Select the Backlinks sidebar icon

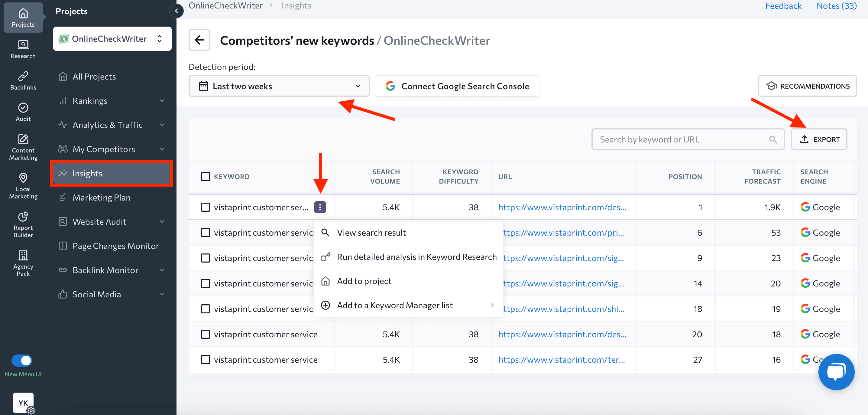click(x=23, y=80)
